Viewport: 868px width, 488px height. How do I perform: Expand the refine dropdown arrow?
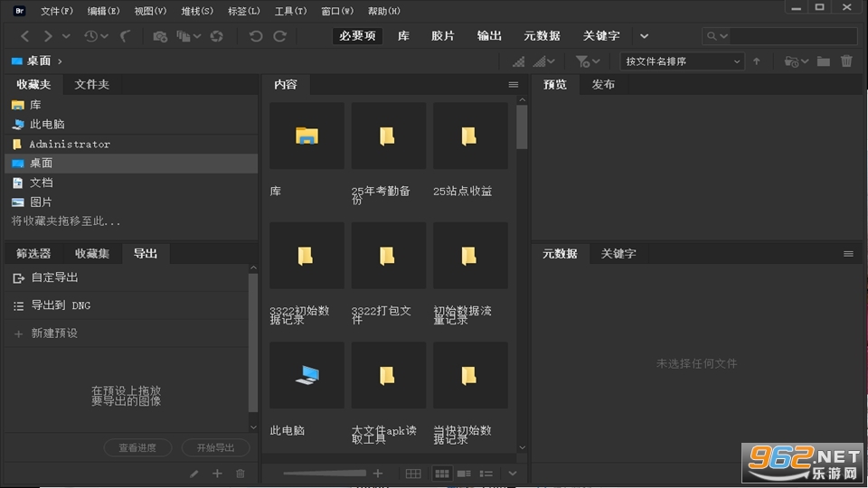(x=197, y=36)
